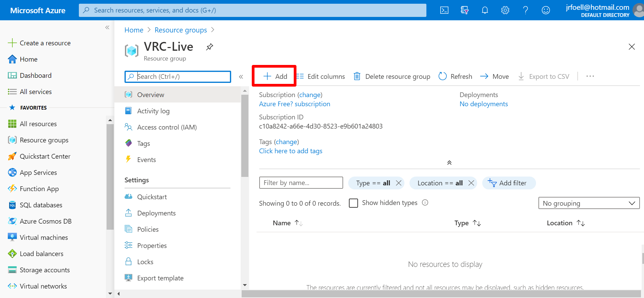Open the portal settings gear

(505, 10)
